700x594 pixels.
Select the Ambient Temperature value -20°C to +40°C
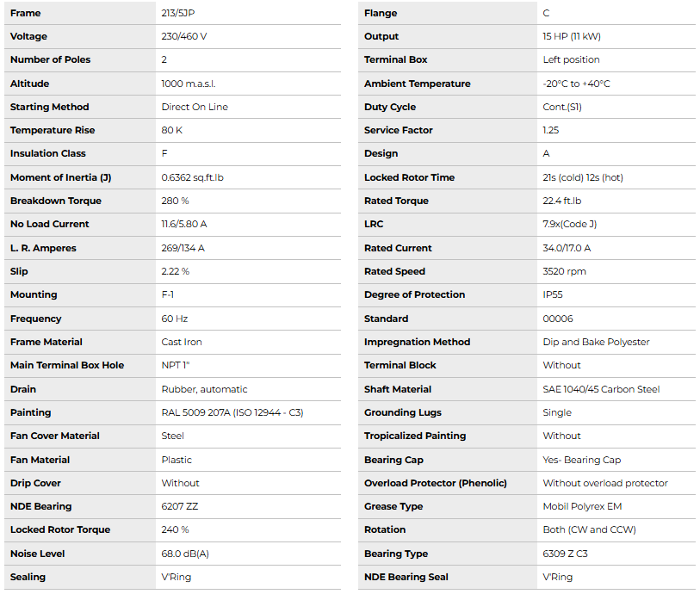[x=576, y=84]
